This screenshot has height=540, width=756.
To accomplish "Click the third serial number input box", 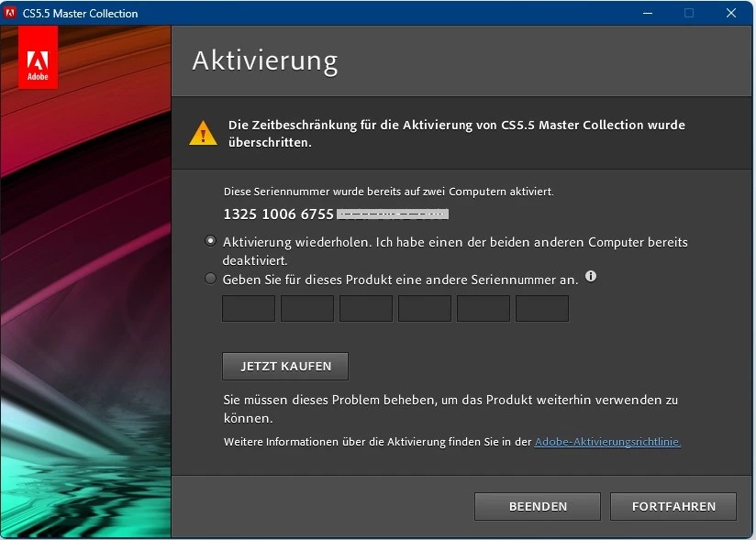I will [366, 308].
